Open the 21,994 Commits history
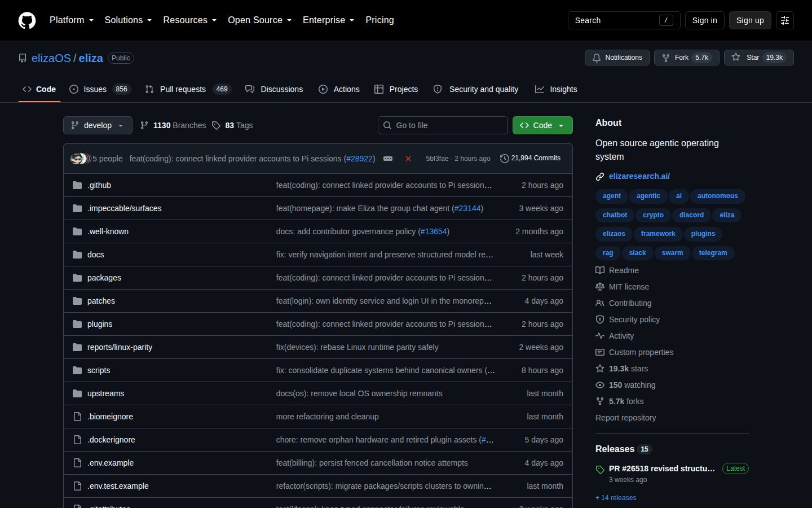 tap(531, 159)
